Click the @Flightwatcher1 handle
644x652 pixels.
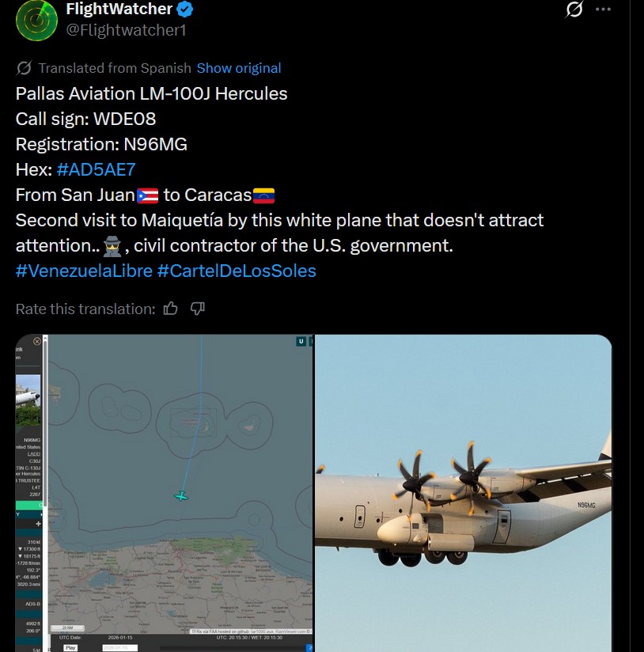point(126,30)
